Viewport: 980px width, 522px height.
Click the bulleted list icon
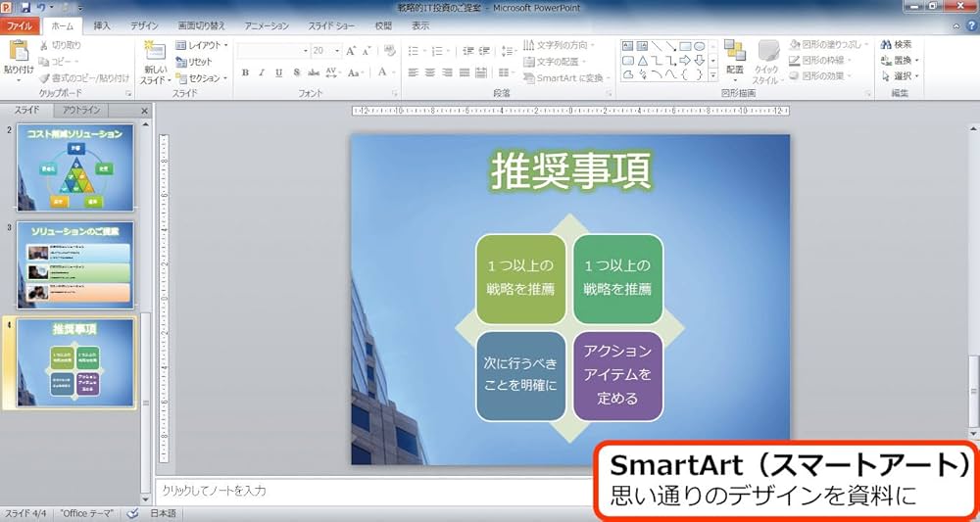pos(415,51)
